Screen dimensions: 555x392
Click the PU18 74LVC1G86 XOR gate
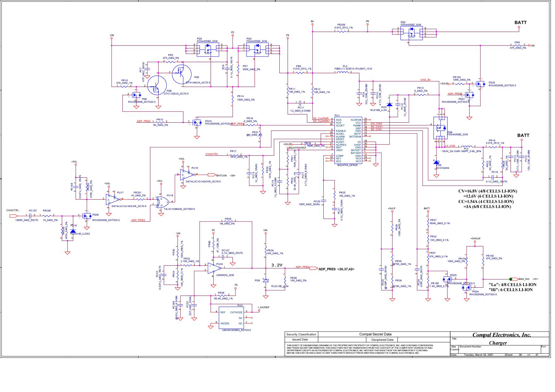click(163, 202)
